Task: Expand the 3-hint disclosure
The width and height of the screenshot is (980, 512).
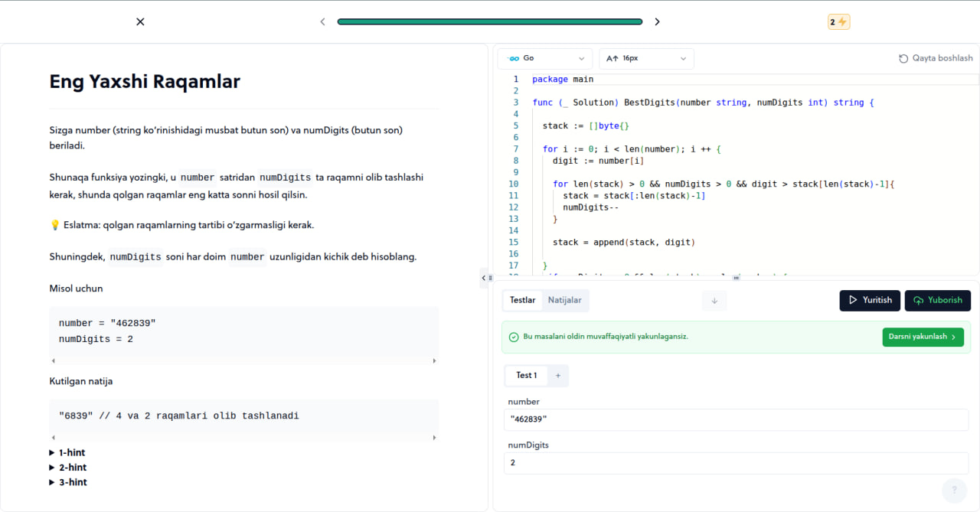Action: pyautogui.click(x=68, y=482)
